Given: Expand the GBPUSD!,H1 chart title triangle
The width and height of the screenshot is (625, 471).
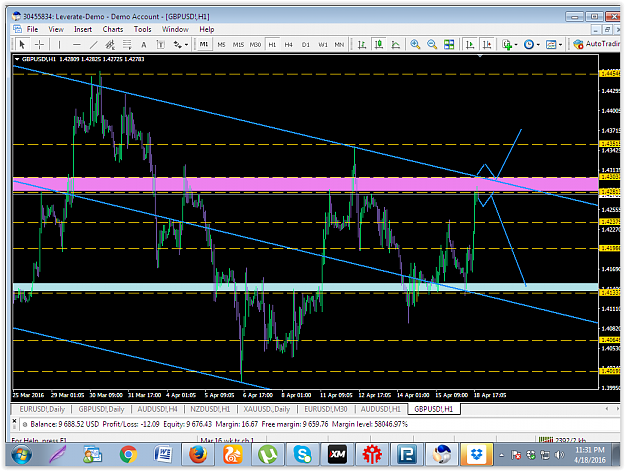Looking at the screenshot, I should [x=17, y=59].
